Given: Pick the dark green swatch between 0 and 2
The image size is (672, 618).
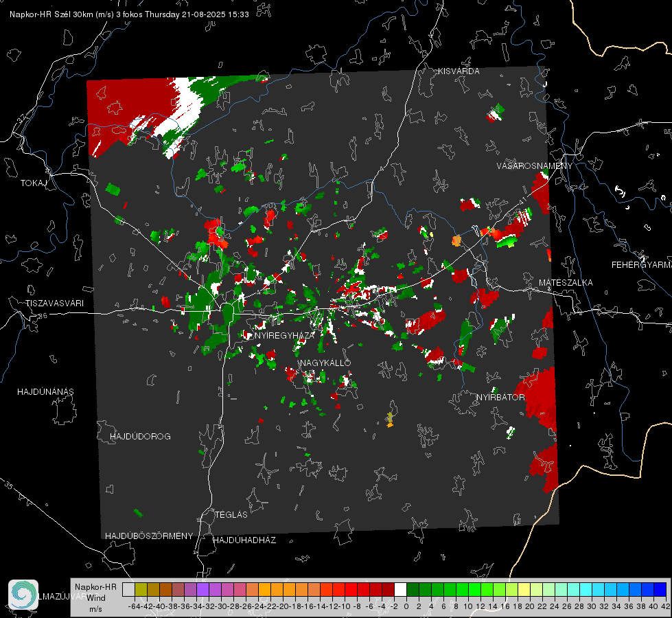Looking at the screenshot, I should coord(413,589).
